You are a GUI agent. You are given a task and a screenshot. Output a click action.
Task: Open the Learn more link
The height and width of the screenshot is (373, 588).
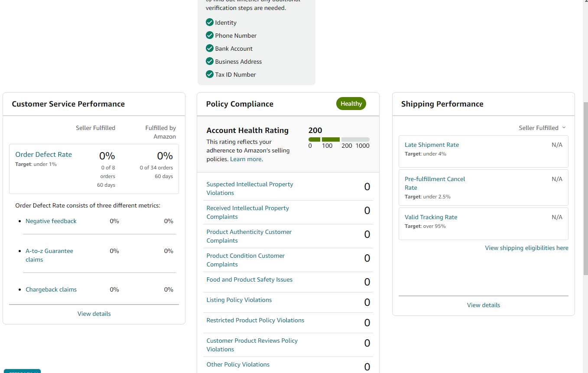[x=246, y=159]
